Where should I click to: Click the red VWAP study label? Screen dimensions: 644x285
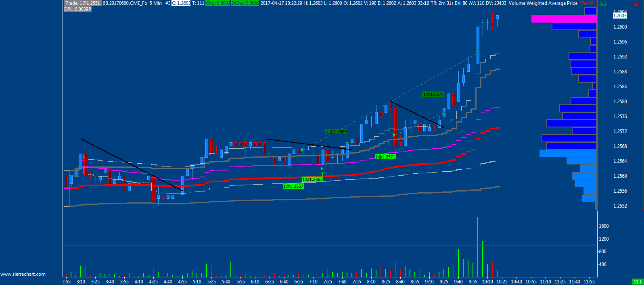pos(588,3)
